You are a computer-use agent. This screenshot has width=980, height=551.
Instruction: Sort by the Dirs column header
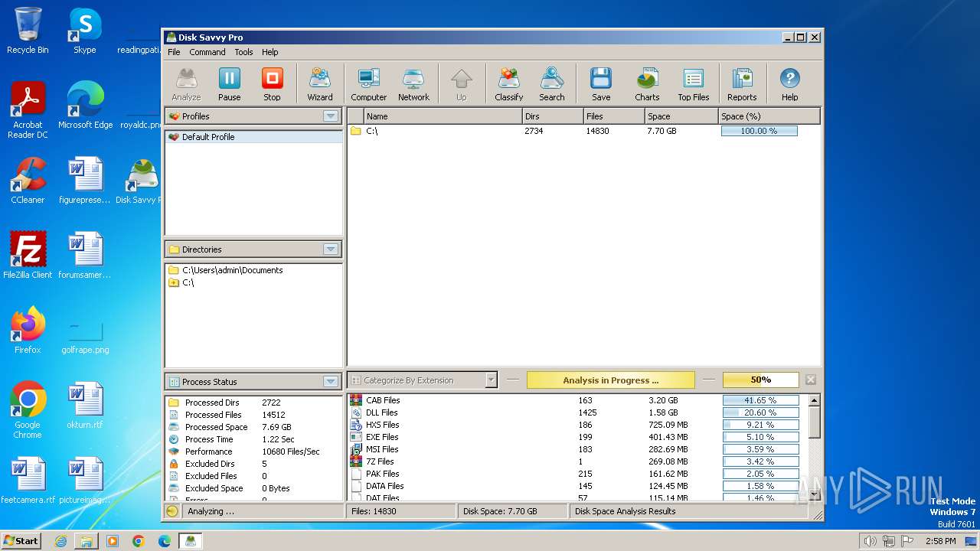pyautogui.click(x=553, y=116)
